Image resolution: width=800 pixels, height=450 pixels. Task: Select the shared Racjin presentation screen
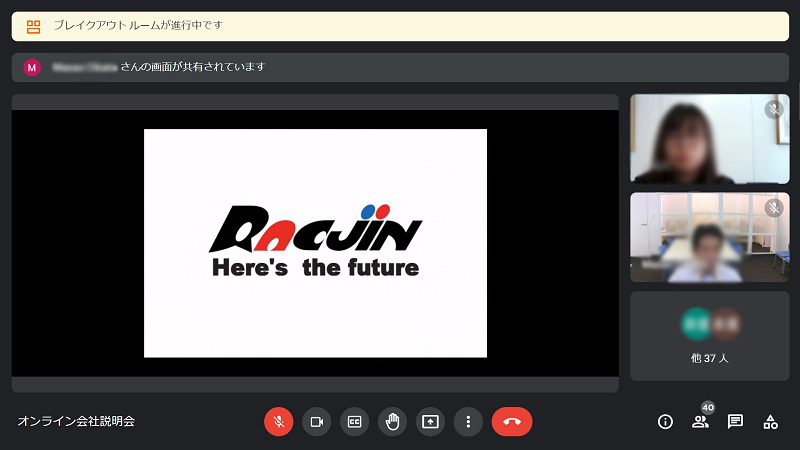315,243
